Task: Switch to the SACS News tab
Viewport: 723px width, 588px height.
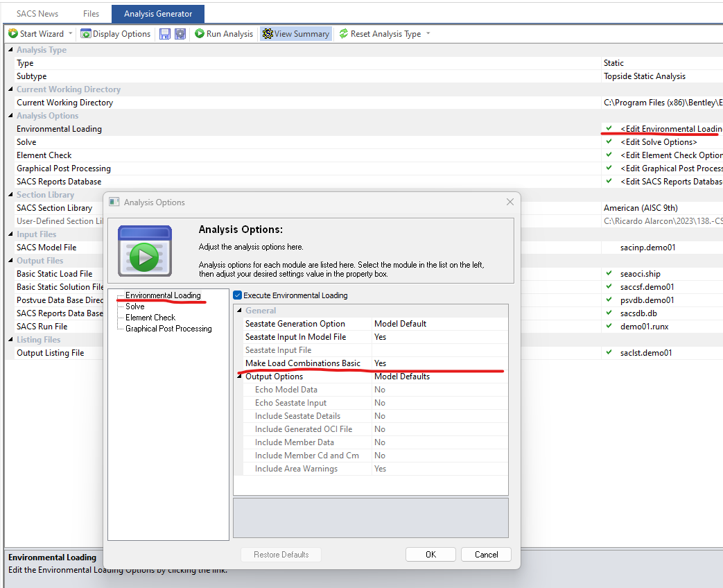Action: [x=38, y=13]
